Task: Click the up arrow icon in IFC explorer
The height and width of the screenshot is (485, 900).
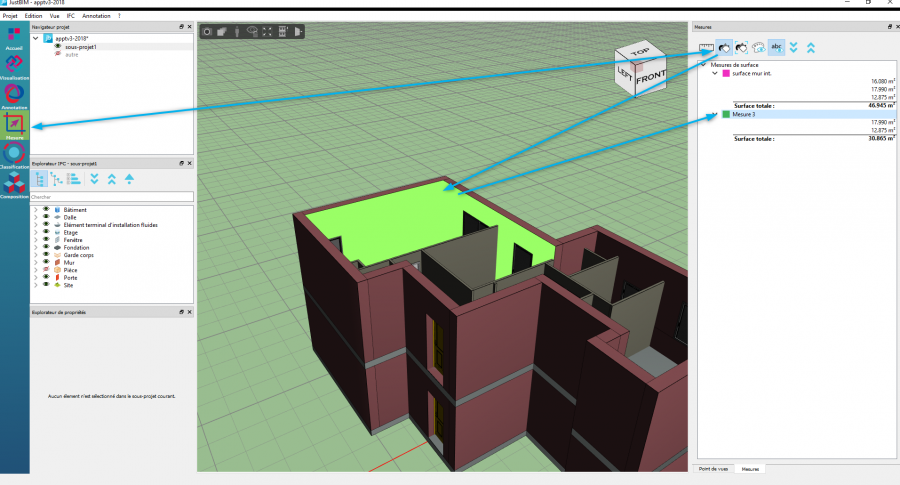Action: point(129,179)
